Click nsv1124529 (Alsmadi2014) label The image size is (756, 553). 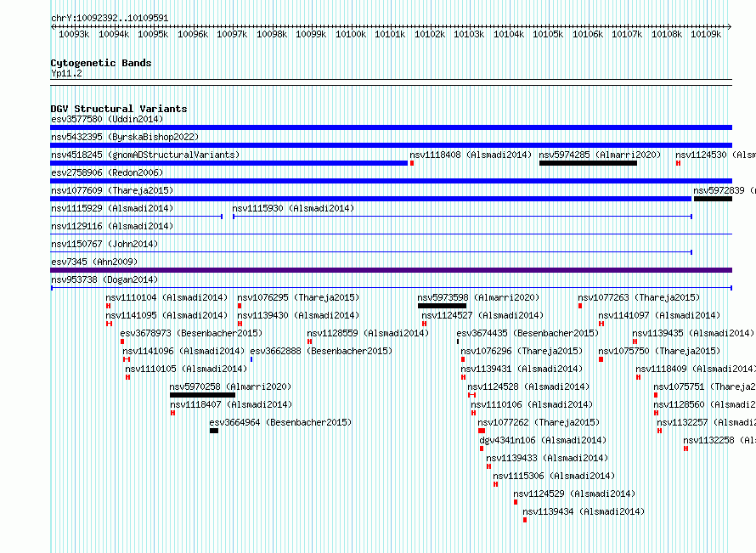[x=574, y=494]
